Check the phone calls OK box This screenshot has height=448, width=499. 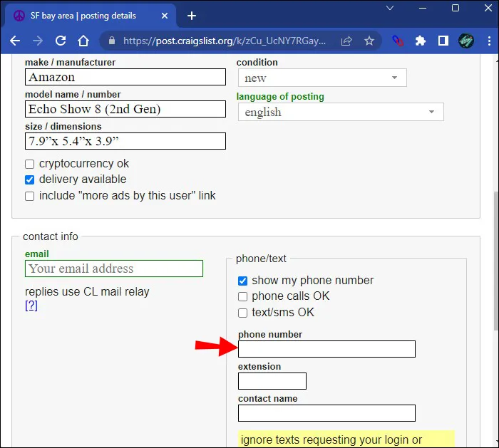(242, 297)
